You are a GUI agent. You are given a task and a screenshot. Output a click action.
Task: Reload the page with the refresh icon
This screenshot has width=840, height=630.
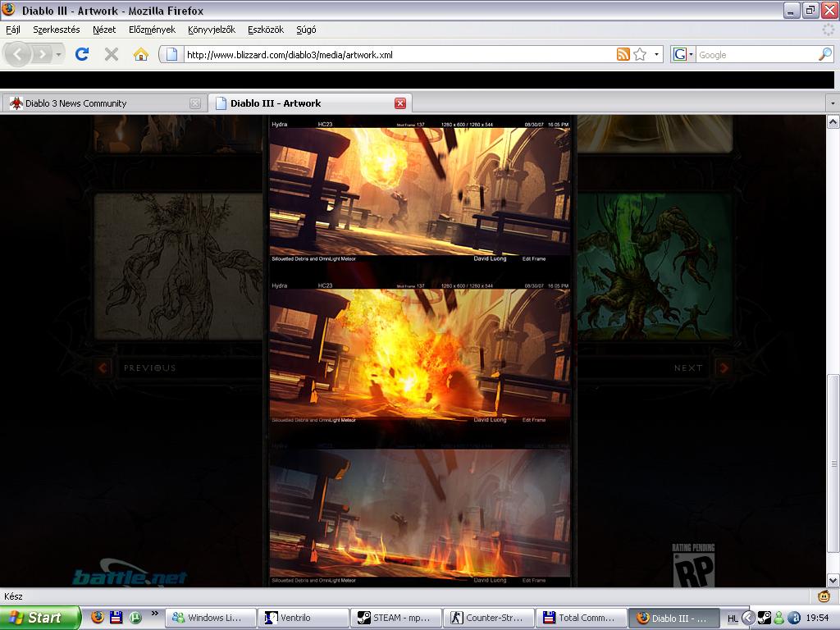(x=81, y=54)
